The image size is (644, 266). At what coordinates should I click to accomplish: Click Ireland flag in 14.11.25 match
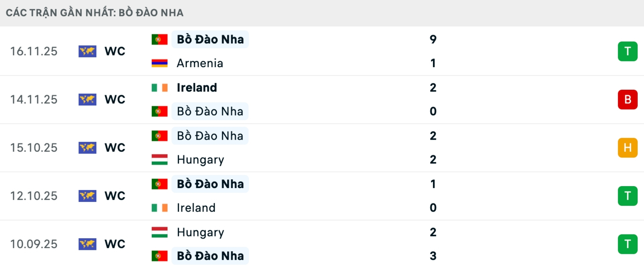(x=159, y=88)
